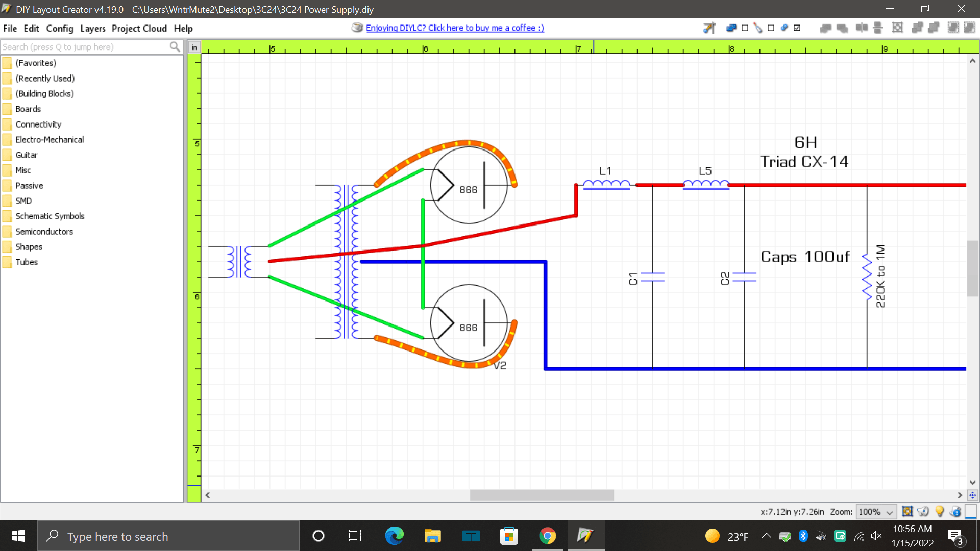Click the 'buy me a coffee' link
This screenshot has height=551, width=980.
455,28
